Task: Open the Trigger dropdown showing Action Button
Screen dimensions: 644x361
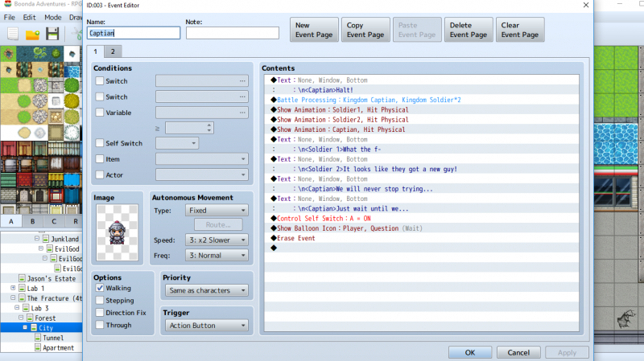Action: (207, 326)
